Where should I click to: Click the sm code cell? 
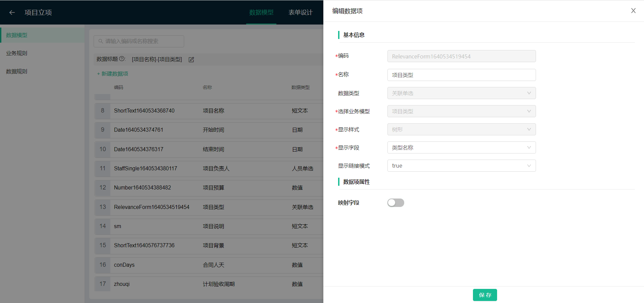click(117, 226)
